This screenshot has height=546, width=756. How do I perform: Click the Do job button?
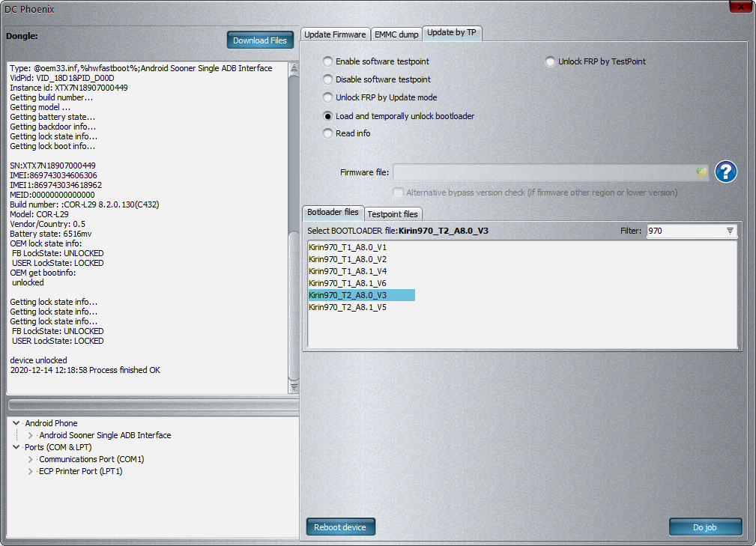(x=705, y=527)
